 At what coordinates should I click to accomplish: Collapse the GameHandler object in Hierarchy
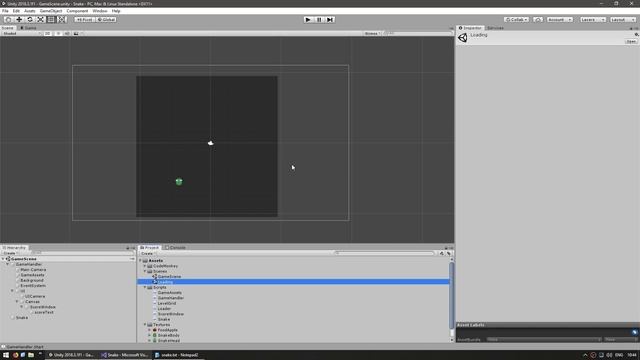[x=8, y=264]
